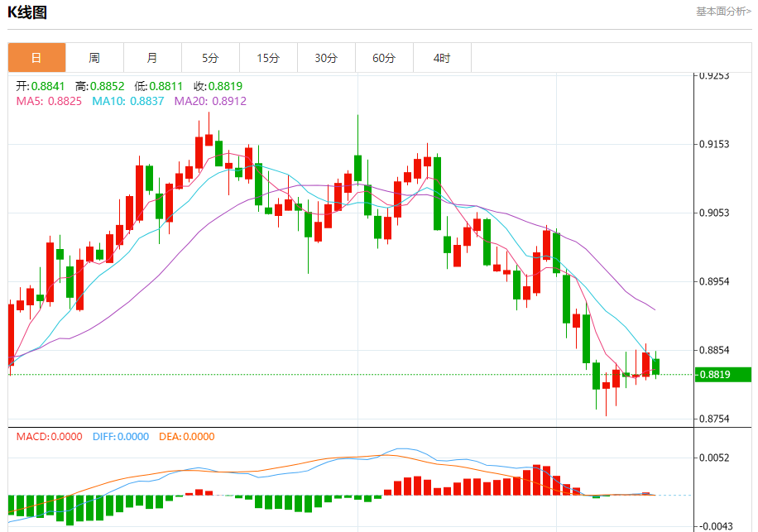Click the 低:0.8811 low price value
This screenshot has height=532, width=758.
(x=159, y=86)
